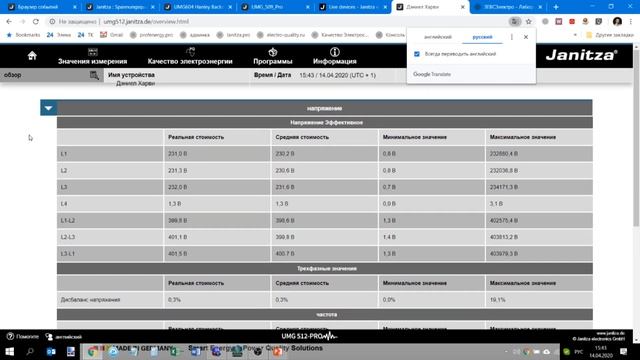Open Bookmarks folder in bookmarks bar

coord(23,35)
